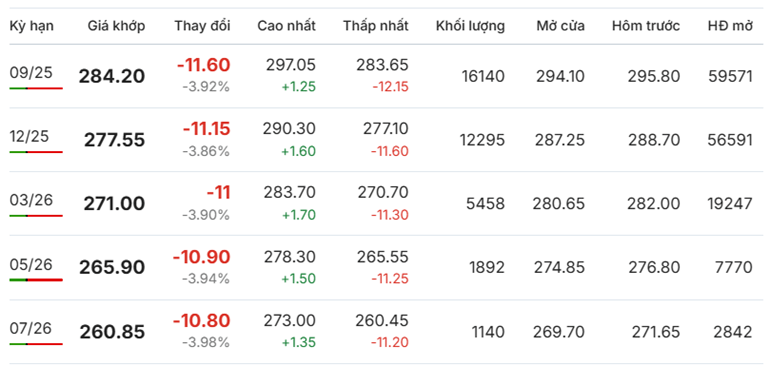Viewport: 770px width, 366px height.
Task: Click the Cao nhất column header
Action: [286, 27]
